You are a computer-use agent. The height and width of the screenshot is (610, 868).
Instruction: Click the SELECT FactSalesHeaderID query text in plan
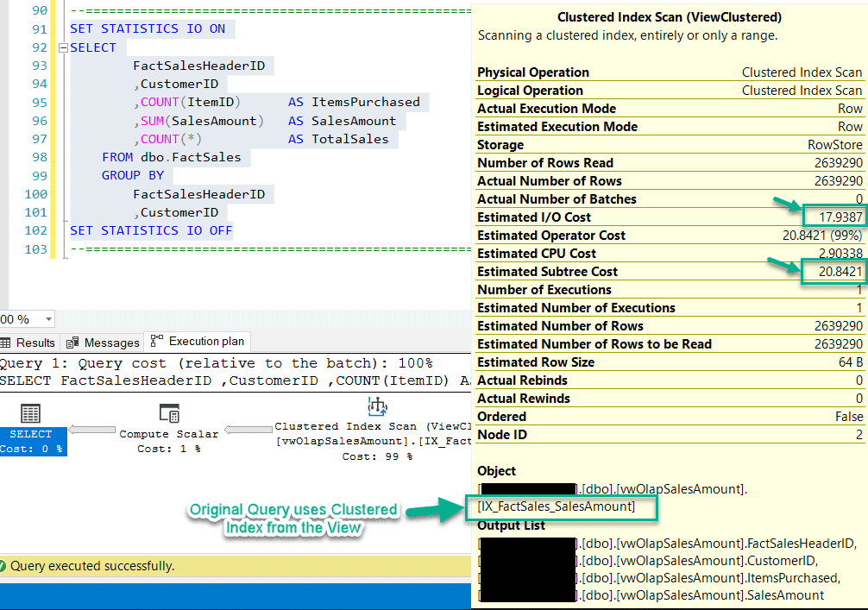pos(236,380)
